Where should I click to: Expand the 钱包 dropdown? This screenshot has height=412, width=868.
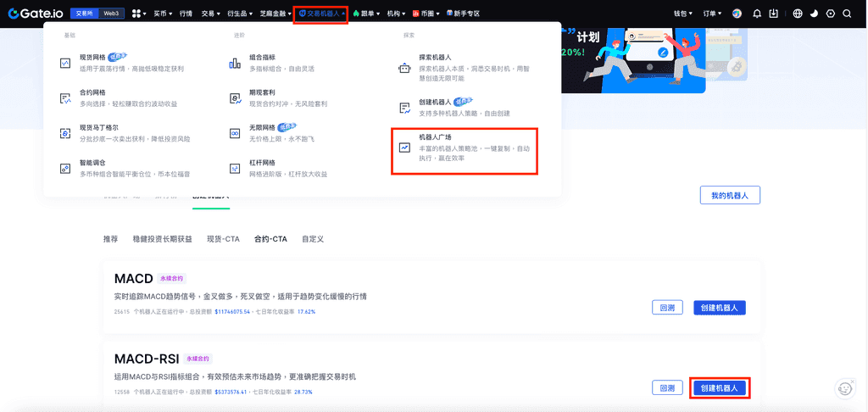(x=684, y=14)
